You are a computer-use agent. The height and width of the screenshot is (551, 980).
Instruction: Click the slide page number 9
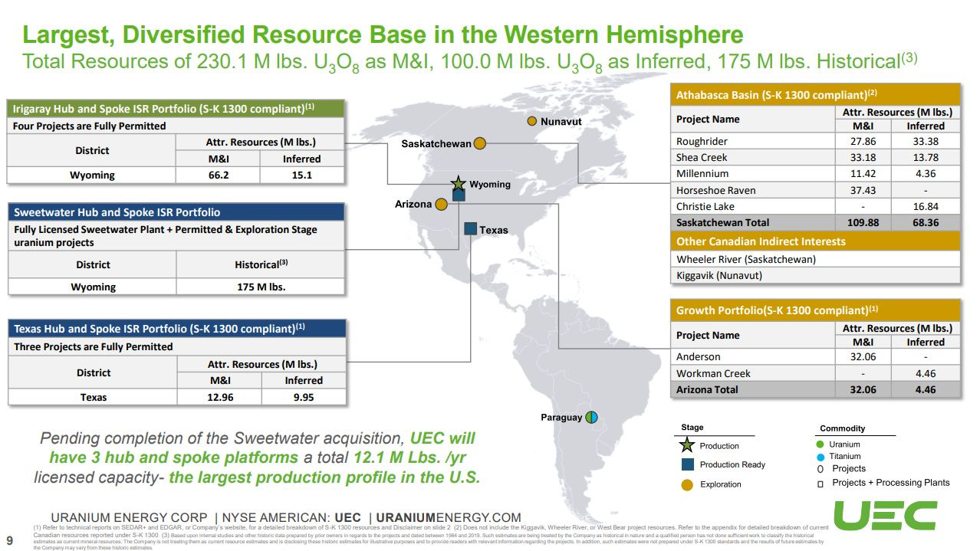[10, 540]
